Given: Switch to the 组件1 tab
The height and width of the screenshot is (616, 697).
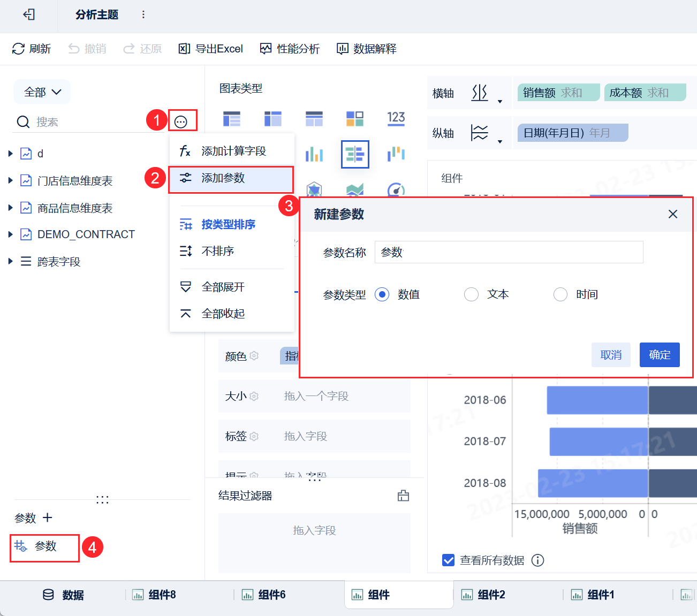Looking at the screenshot, I should pyautogui.click(x=593, y=595).
